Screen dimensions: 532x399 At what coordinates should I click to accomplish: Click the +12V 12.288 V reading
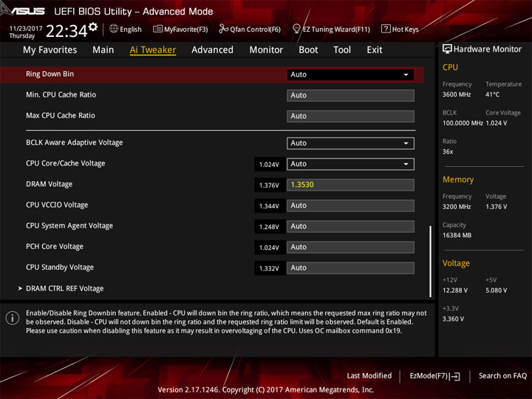pos(455,290)
